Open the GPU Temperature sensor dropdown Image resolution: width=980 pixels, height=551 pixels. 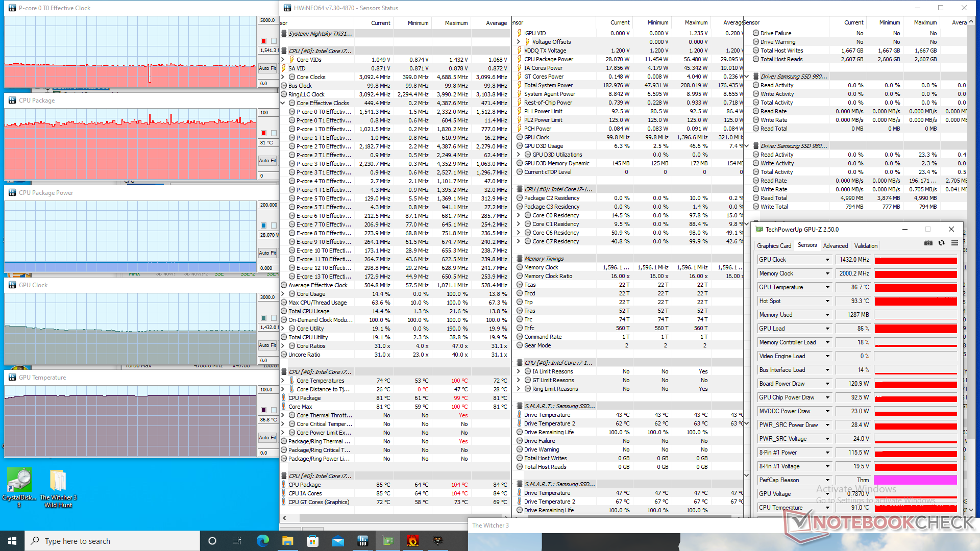(827, 287)
